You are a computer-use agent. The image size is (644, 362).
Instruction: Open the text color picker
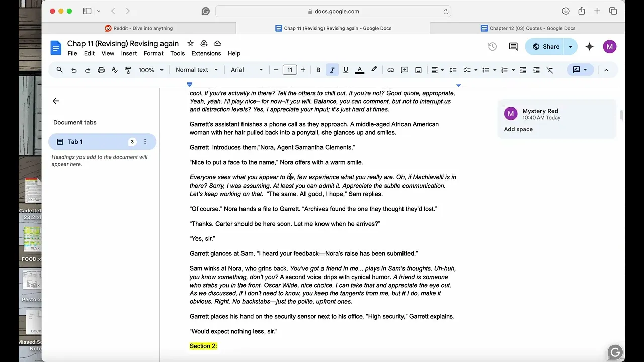tap(360, 70)
